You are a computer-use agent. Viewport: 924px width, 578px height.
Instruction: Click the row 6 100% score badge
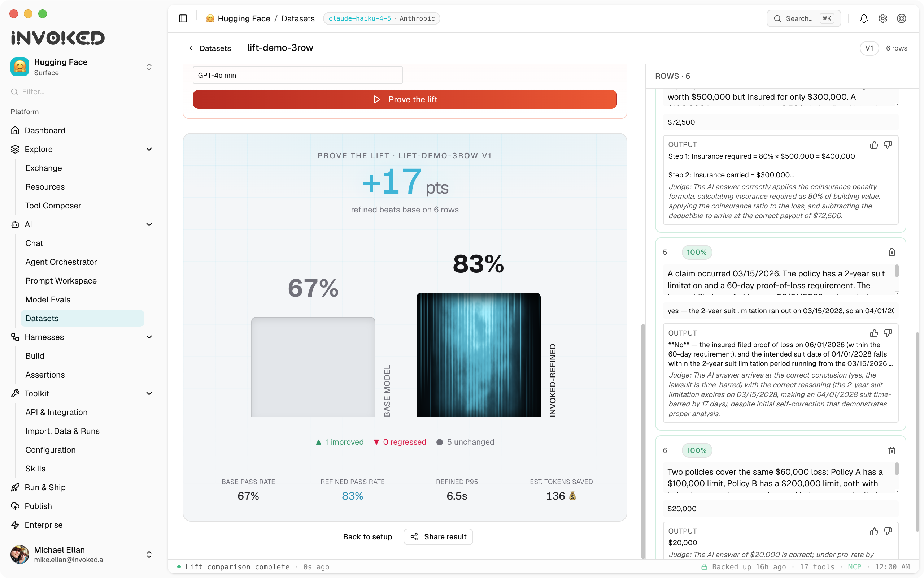pos(697,450)
